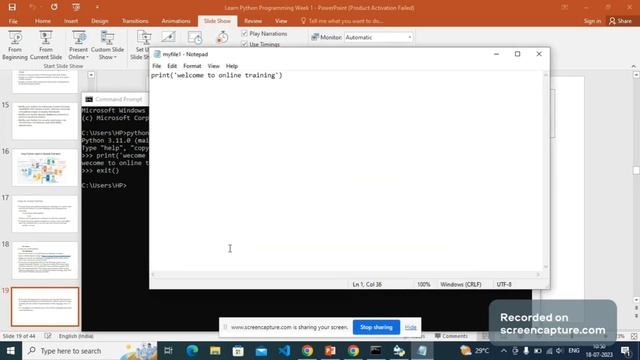
Task: Click English (India) language in status bar
Action: point(76,336)
